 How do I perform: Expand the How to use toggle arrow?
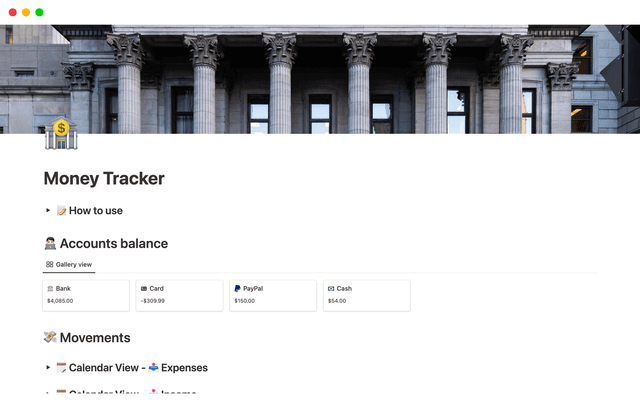[x=48, y=211]
